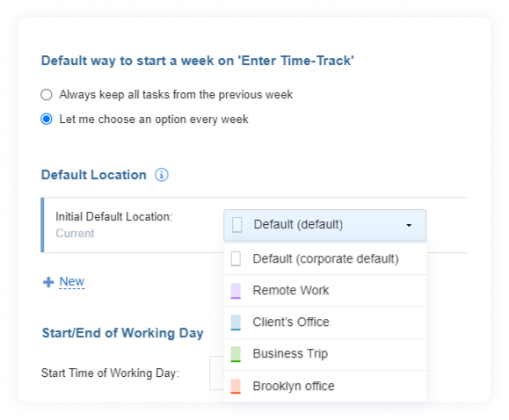Image resolution: width=509 pixels, height=420 pixels.
Task: Click the green Business Trip color swatch
Action: click(x=236, y=354)
